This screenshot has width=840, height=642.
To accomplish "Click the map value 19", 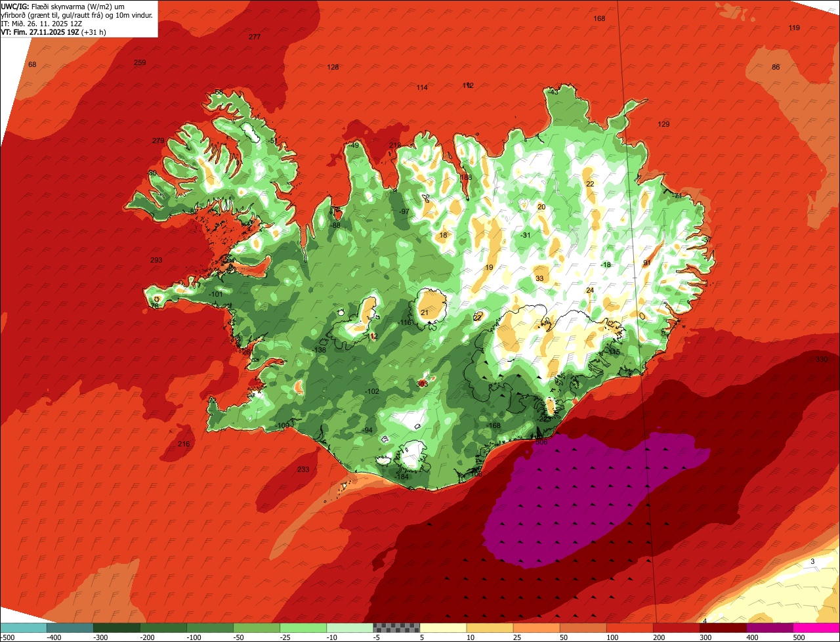I will (489, 267).
